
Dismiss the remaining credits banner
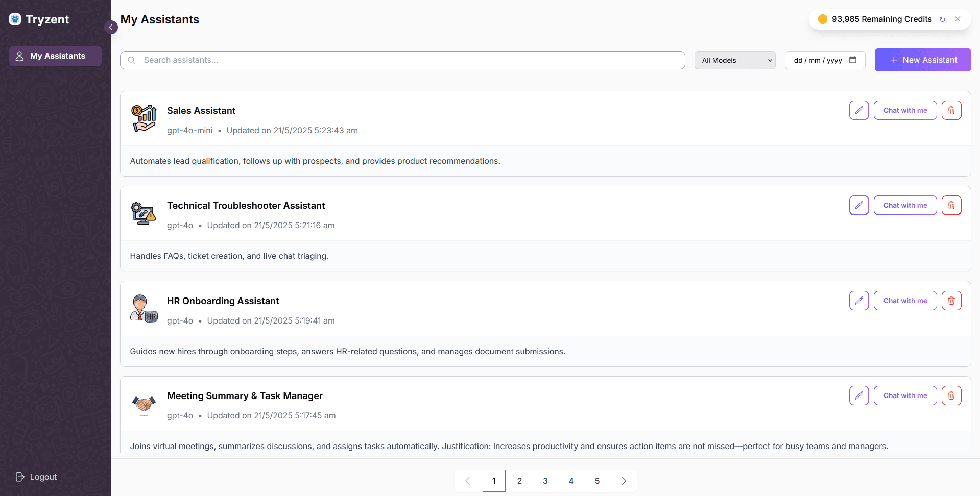pyautogui.click(x=958, y=19)
